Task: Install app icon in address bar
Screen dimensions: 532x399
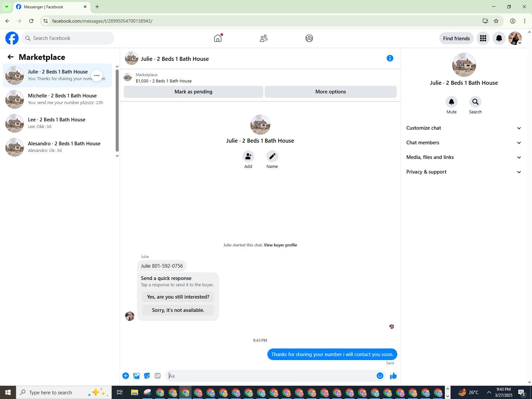Action: (485, 21)
